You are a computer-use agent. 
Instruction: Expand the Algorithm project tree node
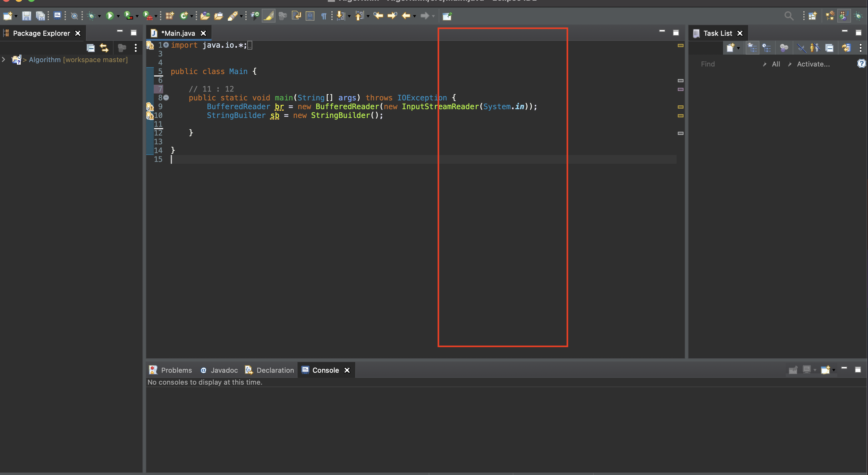click(x=4, y=60)
